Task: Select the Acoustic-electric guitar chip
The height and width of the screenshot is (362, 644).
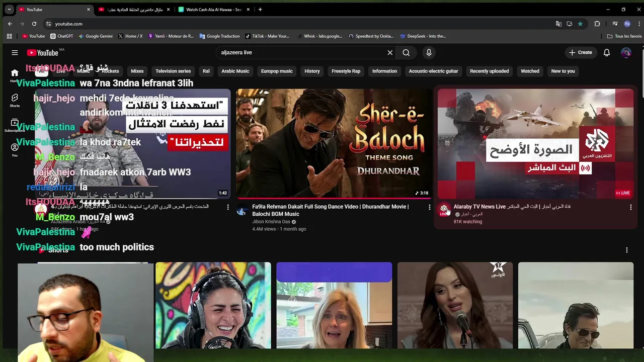Action: (x=433, y=71)
